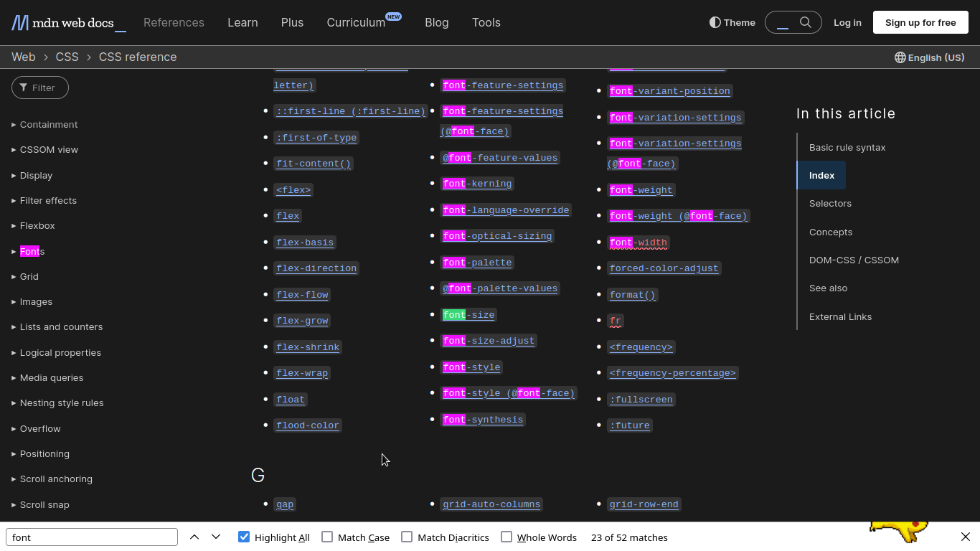
Task: Click the find bar text field
Action: [92, 537]
